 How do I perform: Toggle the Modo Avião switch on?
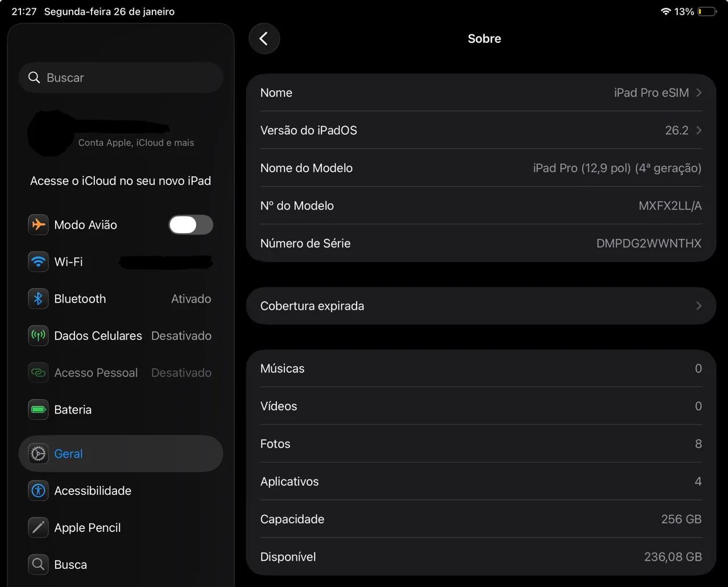(x=191, y=225)
